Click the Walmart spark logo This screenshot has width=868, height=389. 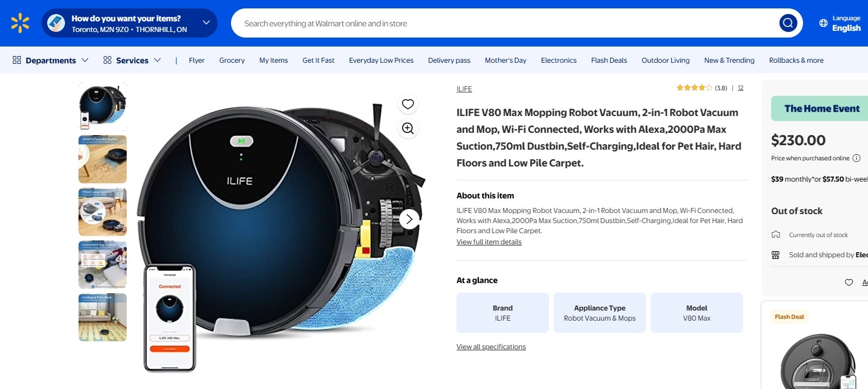(20, 23)
